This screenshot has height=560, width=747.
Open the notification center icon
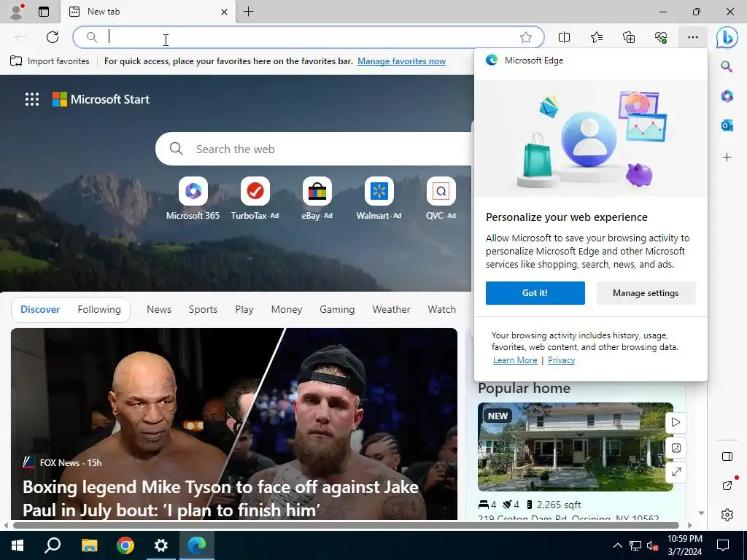[x=723, y=545]
